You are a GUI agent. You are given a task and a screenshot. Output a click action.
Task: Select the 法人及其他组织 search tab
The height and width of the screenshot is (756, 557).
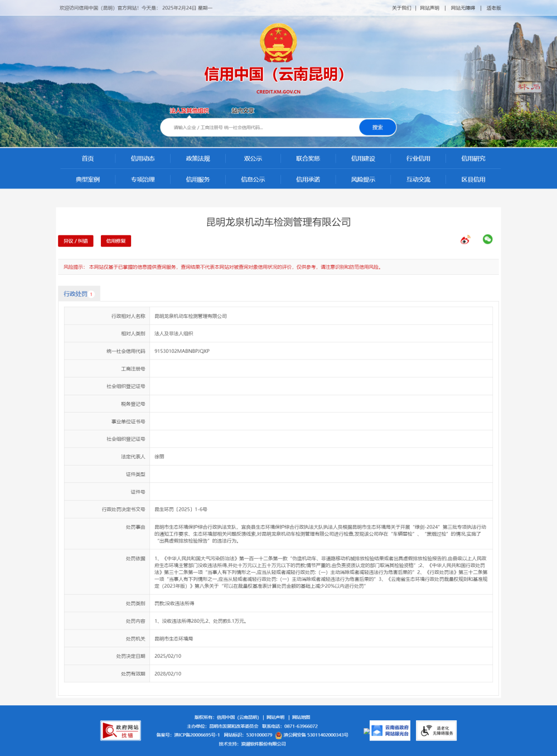point(189,111)
